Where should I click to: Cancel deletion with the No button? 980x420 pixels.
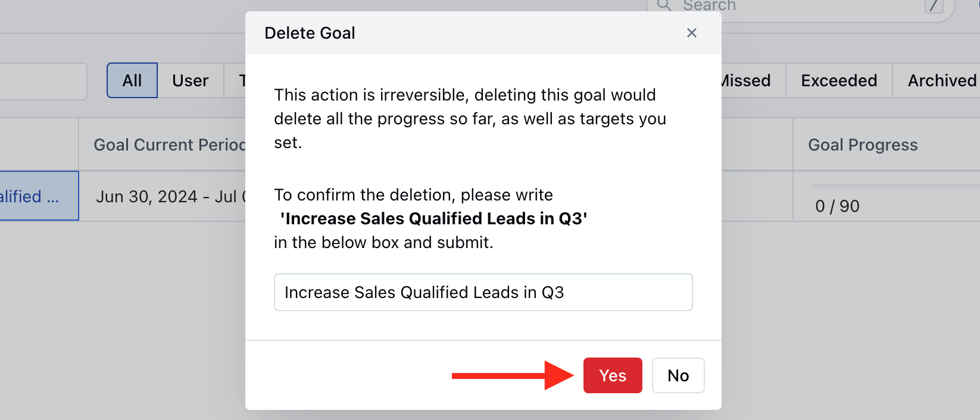678,375
